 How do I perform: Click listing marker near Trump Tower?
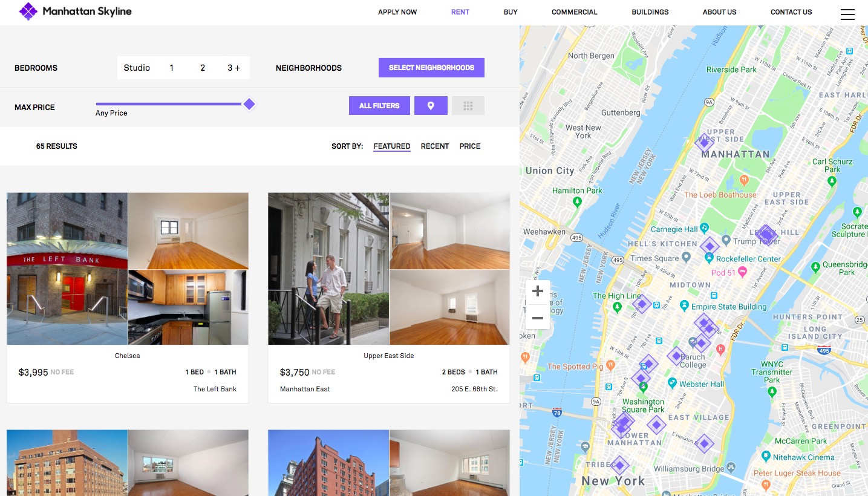click(x=766, y=235)
